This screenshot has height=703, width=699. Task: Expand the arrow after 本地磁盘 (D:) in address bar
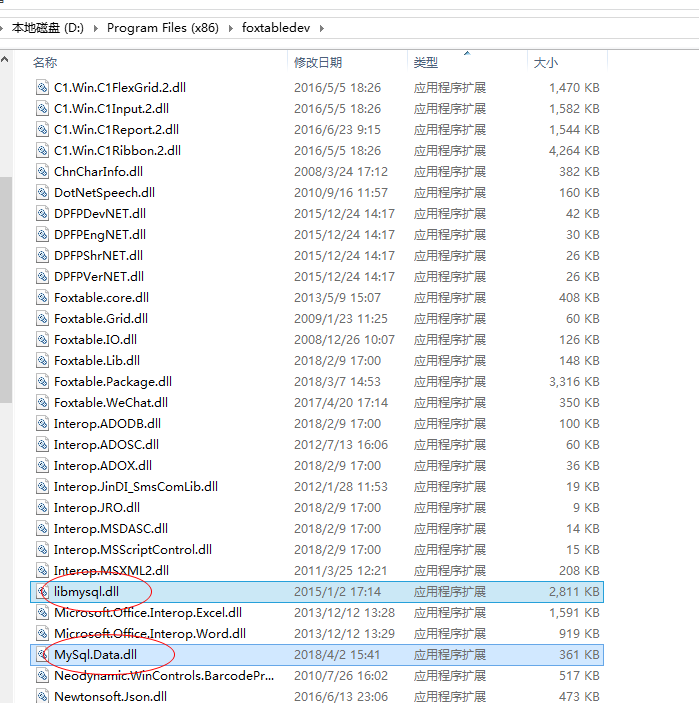tap(96, 28)
